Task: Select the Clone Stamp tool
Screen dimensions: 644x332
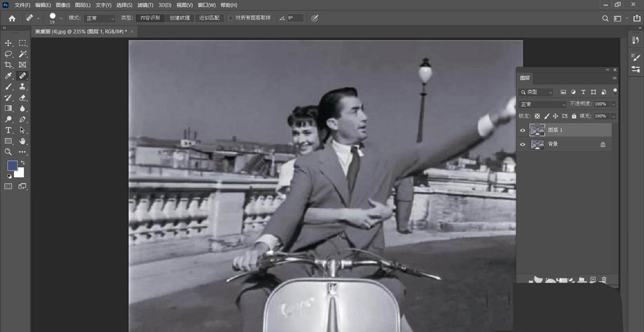Action: pos(23,86)
